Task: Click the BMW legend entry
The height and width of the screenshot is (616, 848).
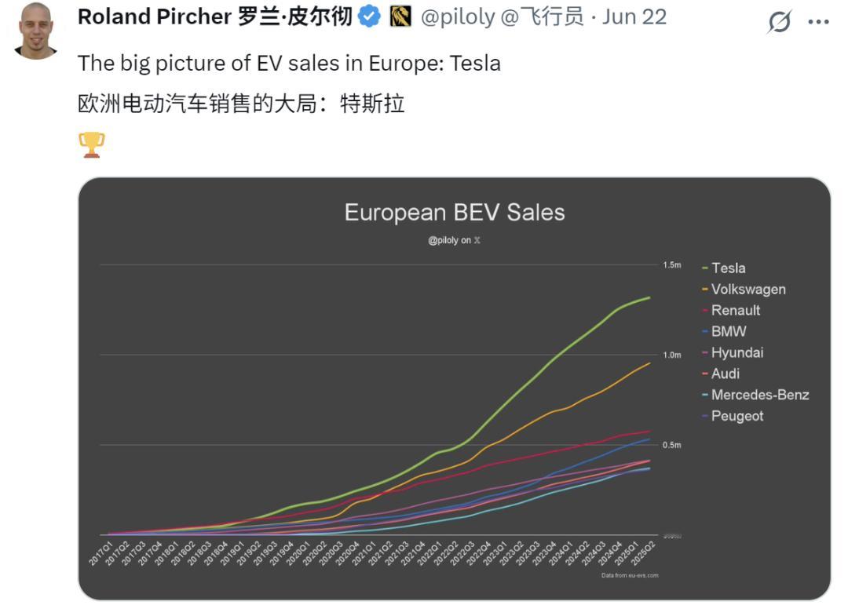Action: coord(724,331)
